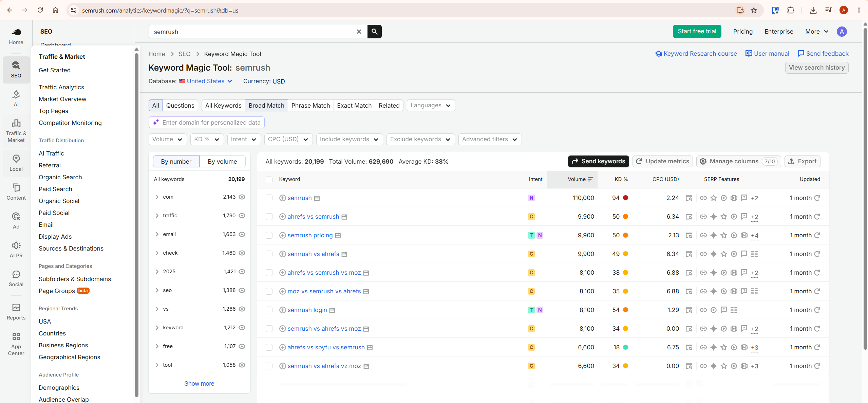
Task: Open SERP page icon for ahrefs vs semrush
Action: (x=689, y=217)
